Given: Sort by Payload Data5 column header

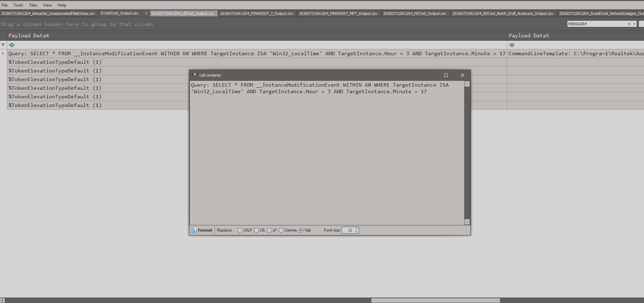Looking at the screenshot, I should (x=576, y=36).
